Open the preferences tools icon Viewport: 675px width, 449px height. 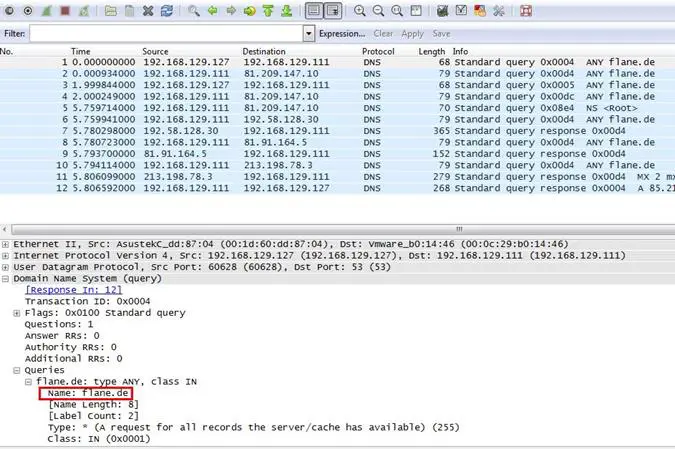(x=498, y=11)
